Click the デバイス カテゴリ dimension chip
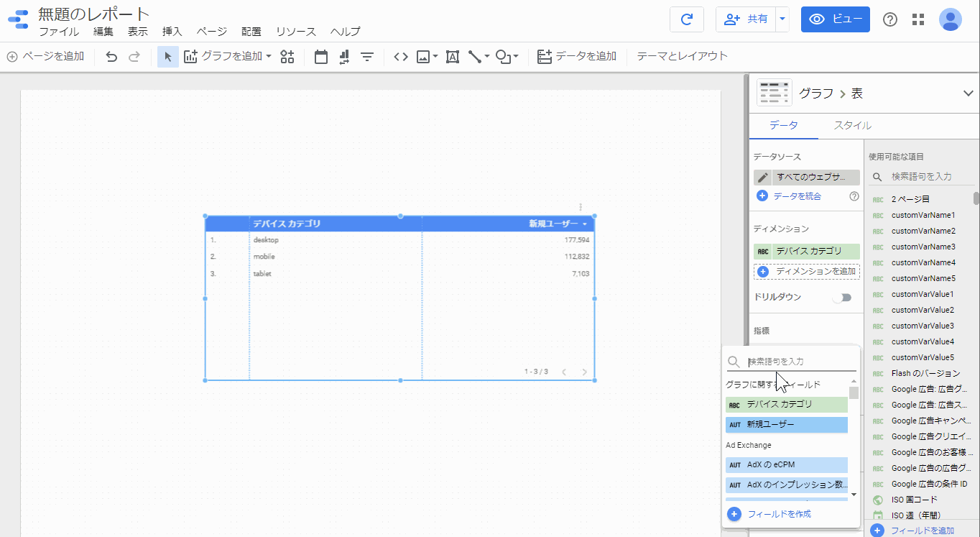This screenshot has height=537, width=980. pyautogui.click(x=807, y=252)
